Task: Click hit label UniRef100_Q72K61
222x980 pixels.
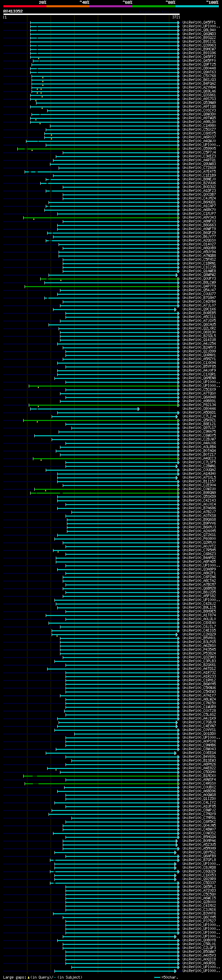Action: click(199, 535)
